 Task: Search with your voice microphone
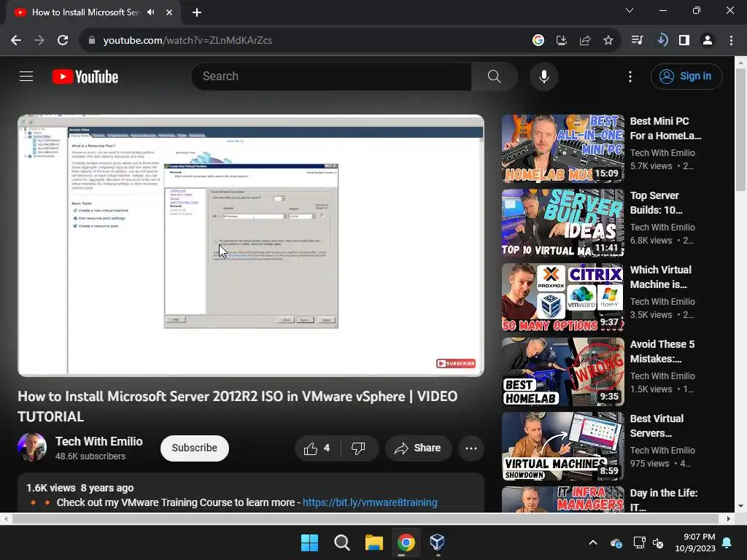click(543, 76)
